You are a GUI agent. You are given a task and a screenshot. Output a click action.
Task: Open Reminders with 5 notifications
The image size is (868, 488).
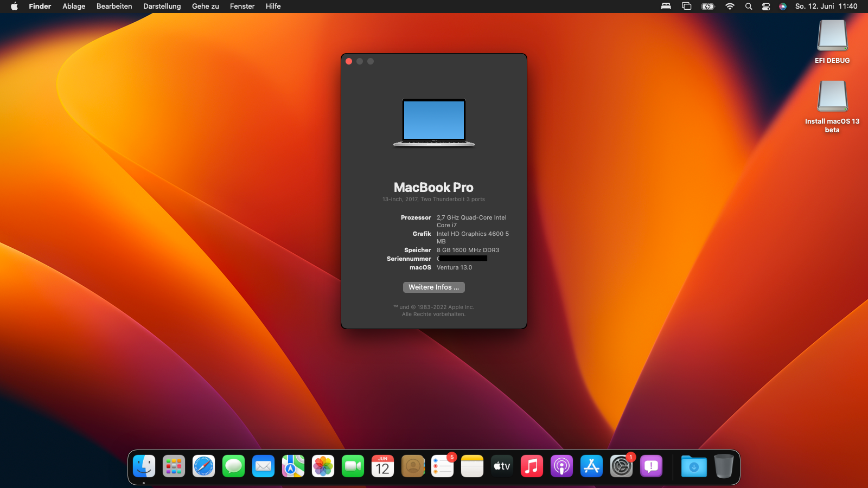click(x=442, y=466)
